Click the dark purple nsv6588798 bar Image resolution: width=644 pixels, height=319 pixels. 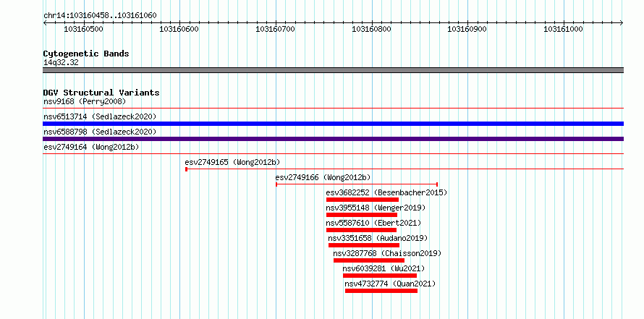(x=333, y=139)
